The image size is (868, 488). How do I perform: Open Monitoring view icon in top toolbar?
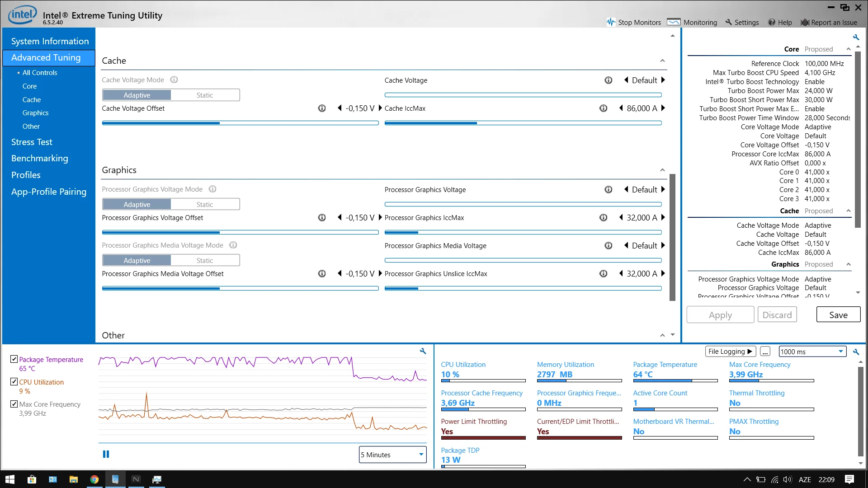click(674, 22)
